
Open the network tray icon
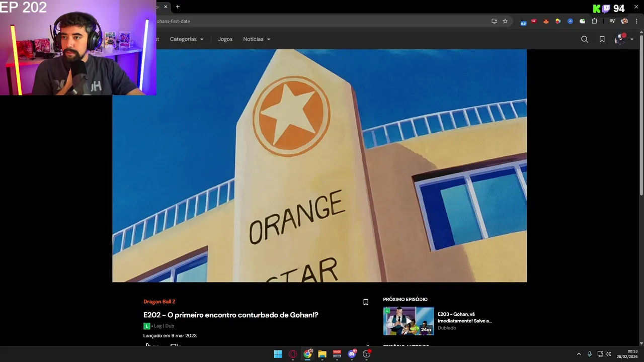[600, 354]
